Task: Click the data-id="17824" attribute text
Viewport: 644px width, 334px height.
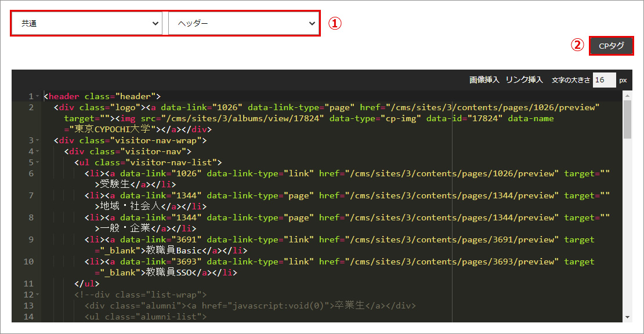Action: pyautogui.click(x=464, y=119)
